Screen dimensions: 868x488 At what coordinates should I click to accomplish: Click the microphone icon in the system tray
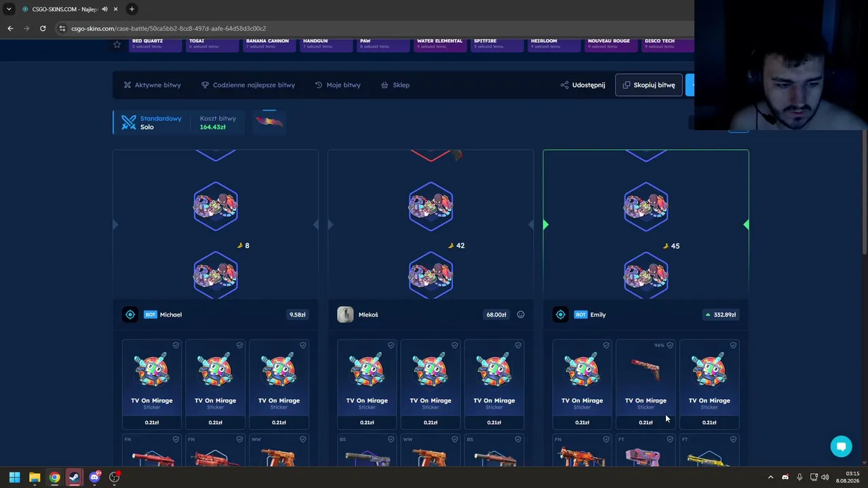[800, 477]
